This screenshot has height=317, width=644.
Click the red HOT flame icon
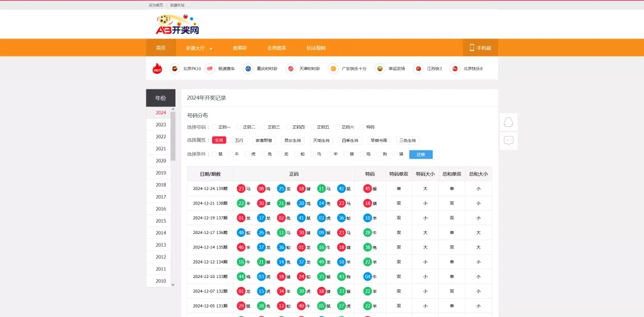(x=157, y=69)
